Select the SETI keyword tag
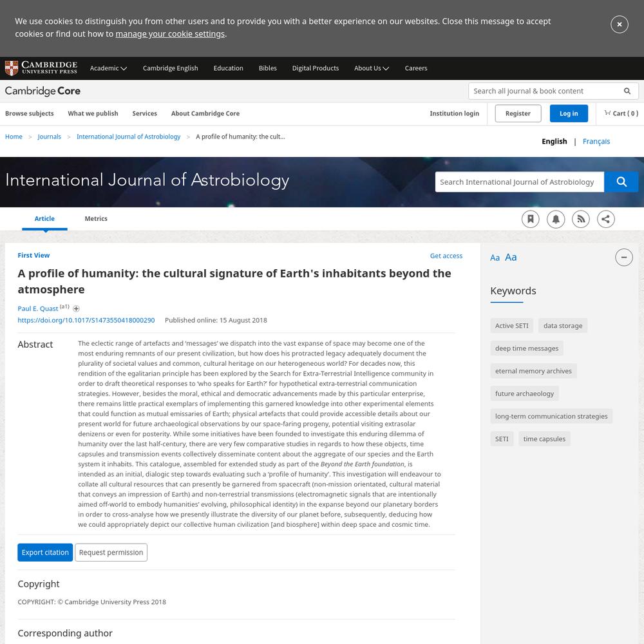The width and height of the screenshot is (644, 644). [x=502, y=439]
